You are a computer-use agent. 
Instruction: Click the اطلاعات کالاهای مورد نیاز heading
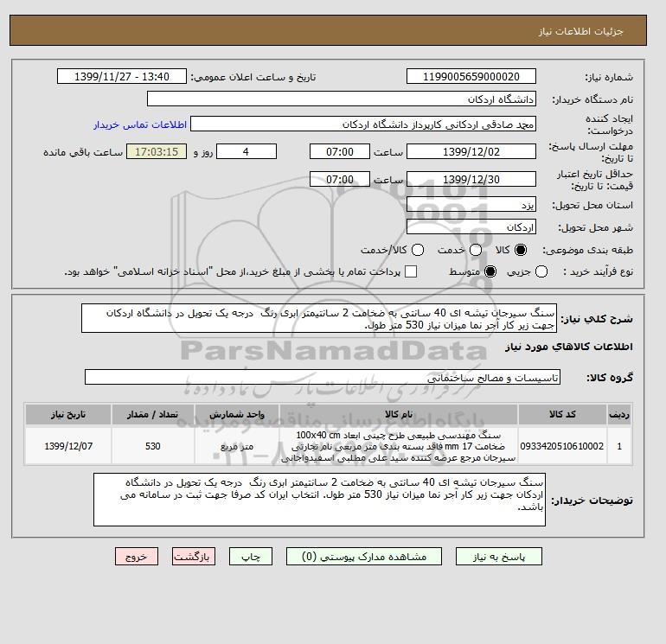569,347
